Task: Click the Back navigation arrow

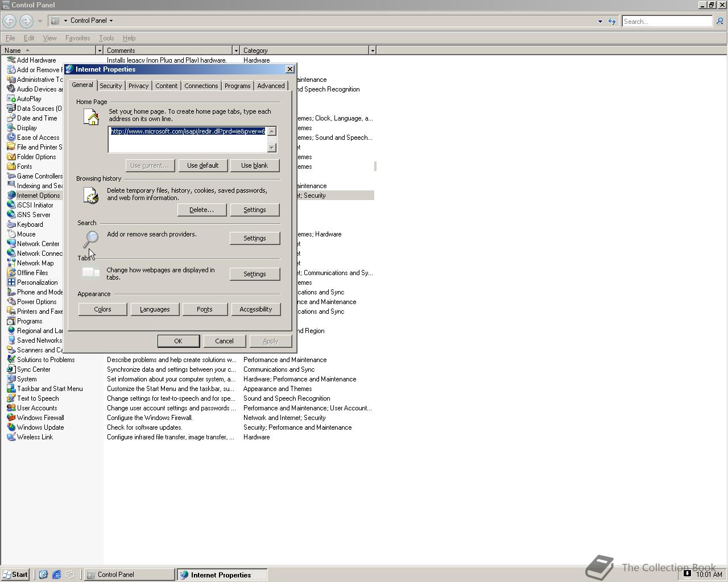Action: (x=9, y=21)
